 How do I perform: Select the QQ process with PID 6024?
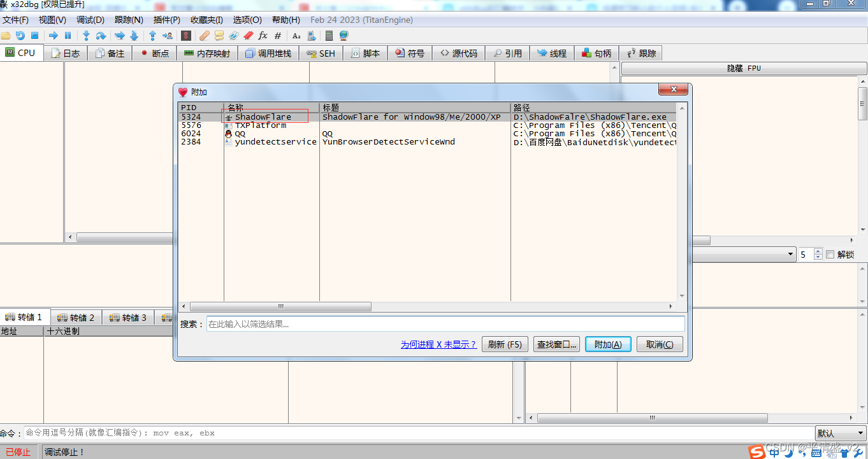coord(427,134)
